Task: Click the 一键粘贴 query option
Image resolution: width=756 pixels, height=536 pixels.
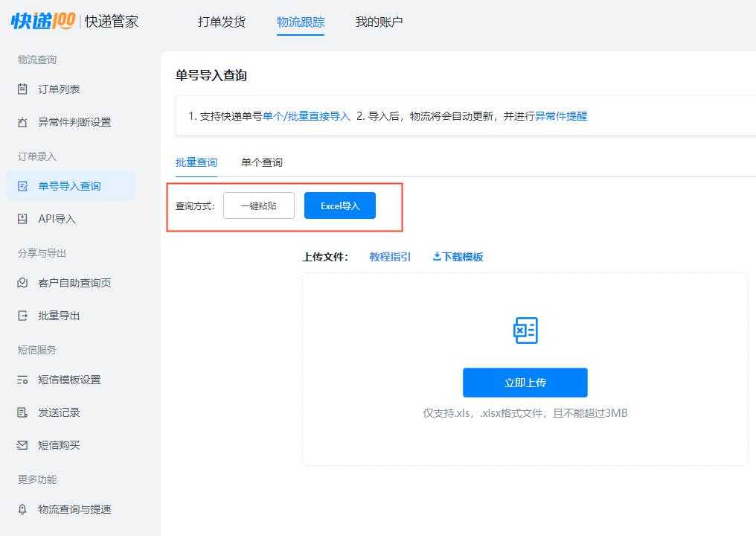Action: click(258, 205)
